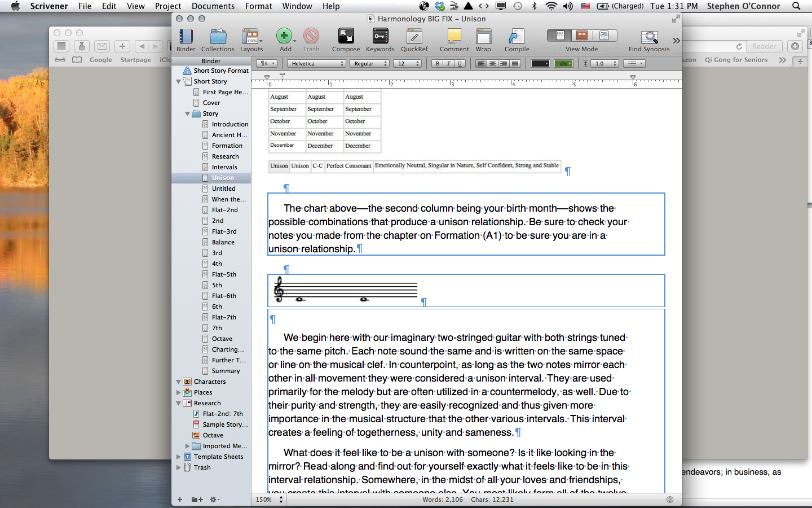Select the Flat-2nd document in binder
Image resolution: width=812 pixels, height=508 pixels.
click(x=224, y=210)
